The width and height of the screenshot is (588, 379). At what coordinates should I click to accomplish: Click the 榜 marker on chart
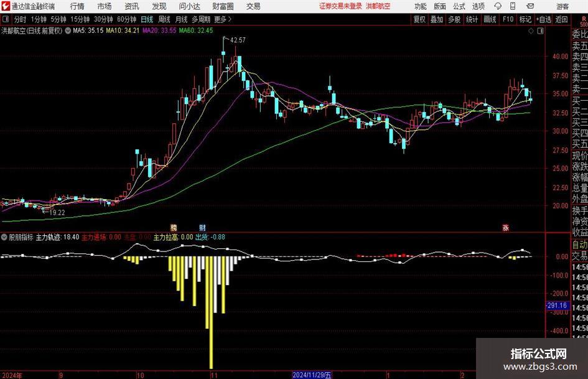point(174,227)
